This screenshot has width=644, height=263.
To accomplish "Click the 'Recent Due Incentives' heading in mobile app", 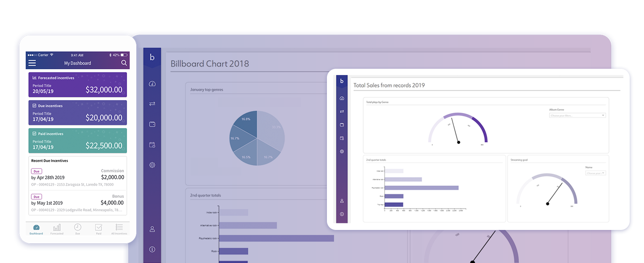I will [x=50, y=160].
